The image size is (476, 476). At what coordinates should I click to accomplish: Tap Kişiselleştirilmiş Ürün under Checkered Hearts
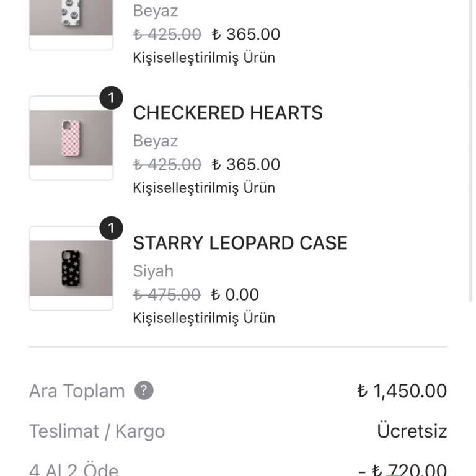point(204,188)
